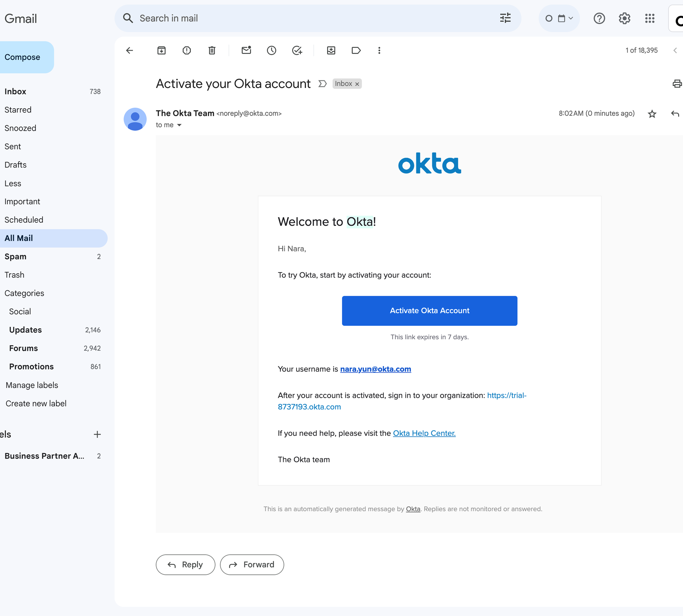Snooze email with clock icon
Viewport: 683px width, 616px height.
pos(272,51)
